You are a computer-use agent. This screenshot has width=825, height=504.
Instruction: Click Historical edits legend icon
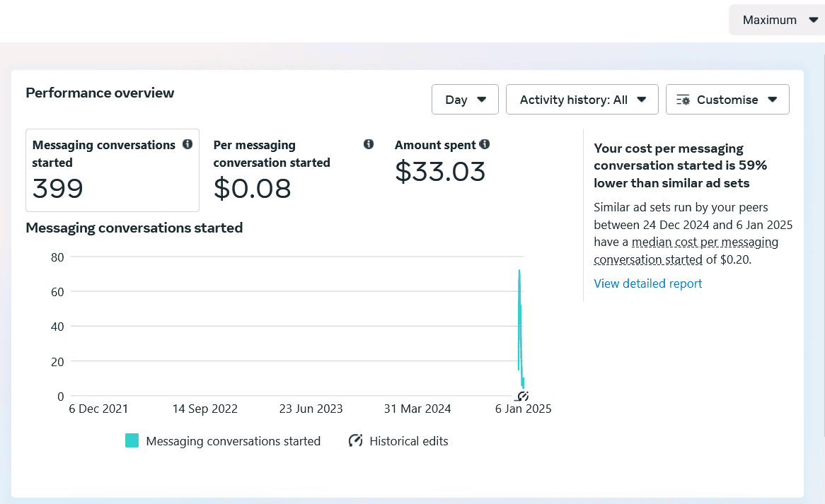(356, 440)
